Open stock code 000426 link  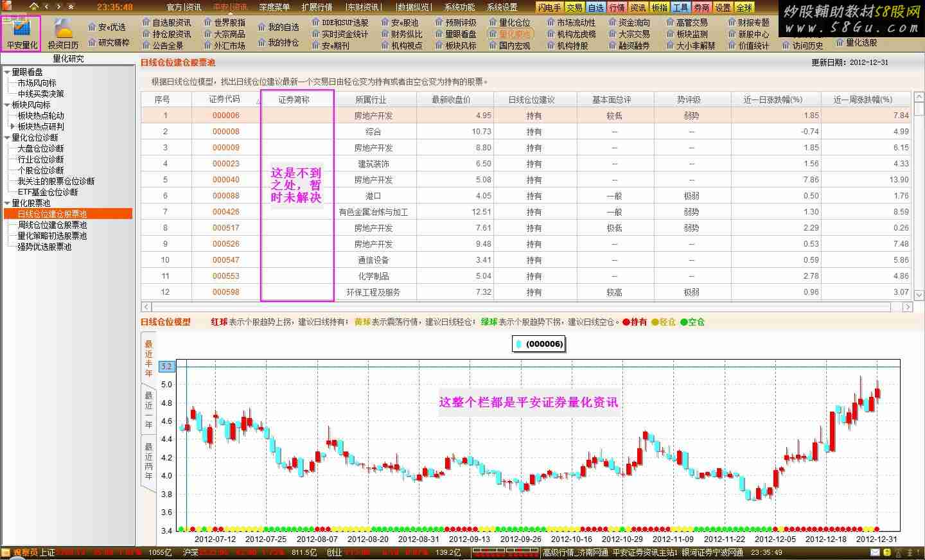pos(226,212)
